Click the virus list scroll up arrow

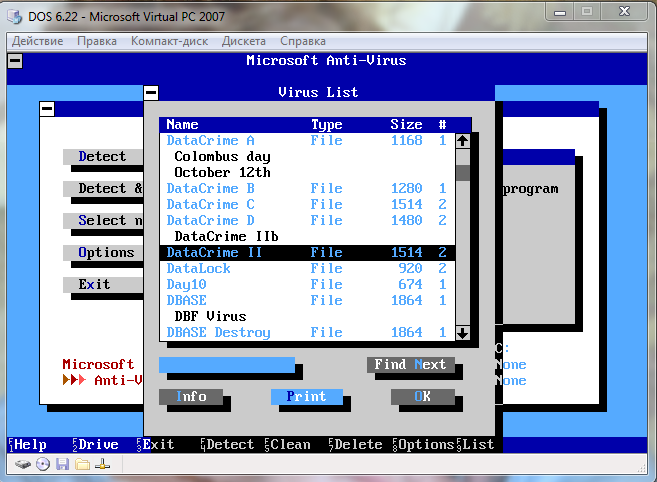[x=463, y=140]
